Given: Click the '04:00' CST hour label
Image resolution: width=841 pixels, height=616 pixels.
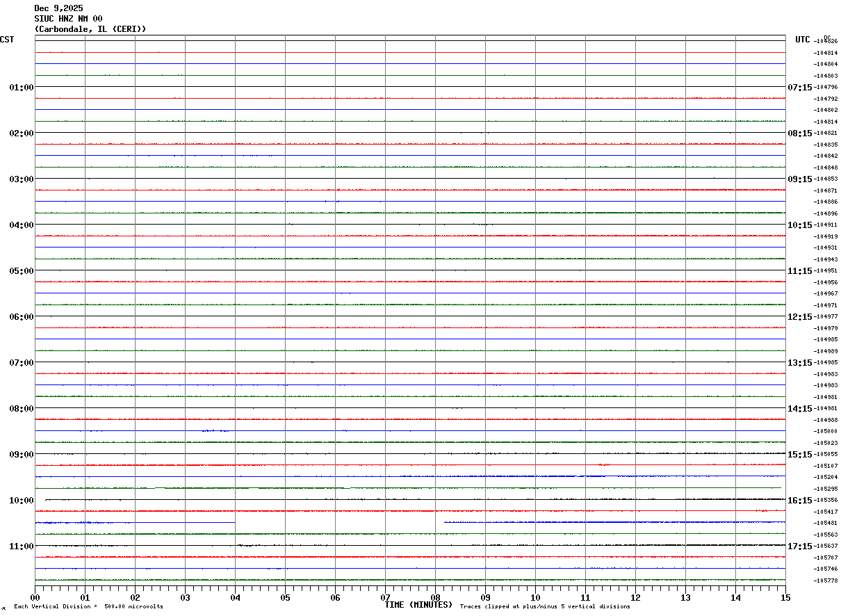Looking at the screenshot, I should click(22, 225).
